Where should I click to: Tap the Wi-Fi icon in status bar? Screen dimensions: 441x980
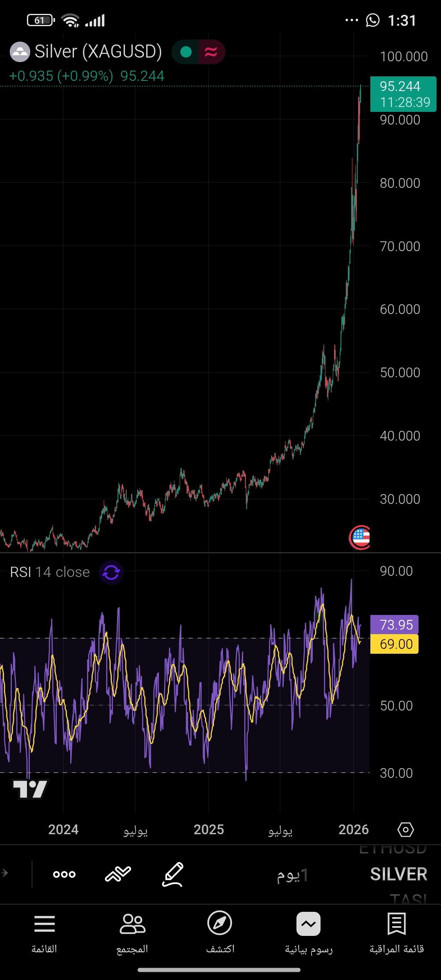71,20
